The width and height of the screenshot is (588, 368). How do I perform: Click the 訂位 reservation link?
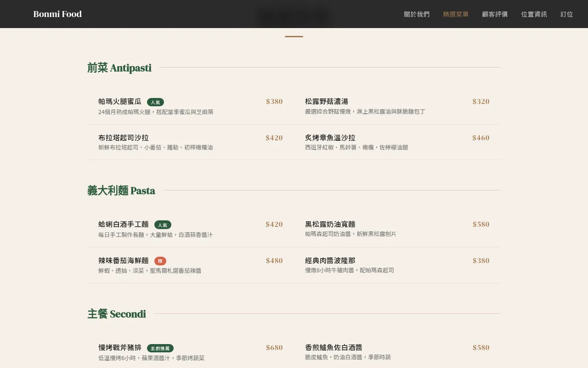(566, 14)
